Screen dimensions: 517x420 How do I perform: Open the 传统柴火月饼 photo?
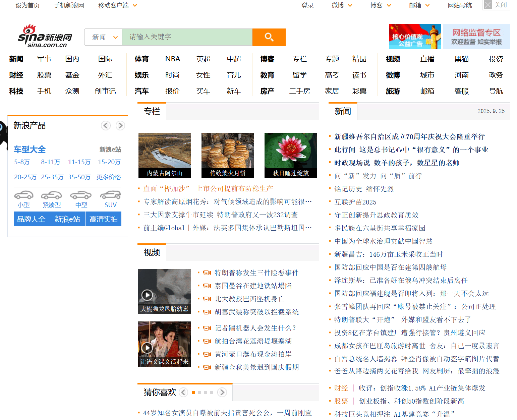coord(228,156)
